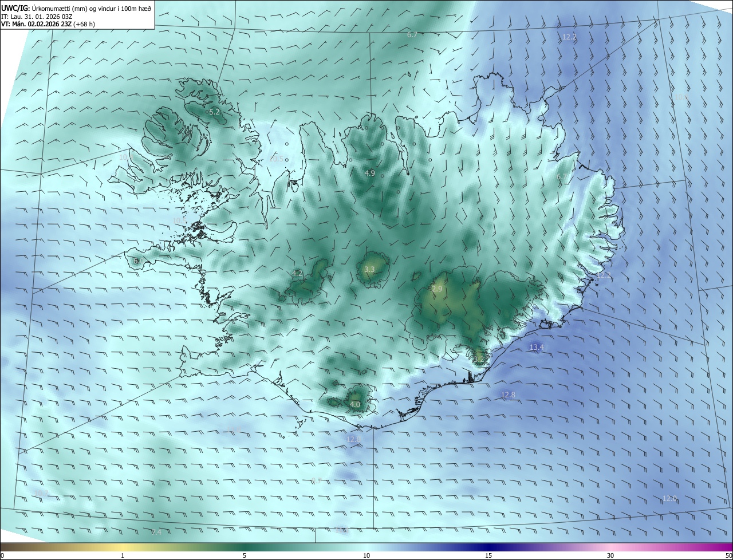Click the 4.2 value on the western glacier
The width and height of the screenshot is (733, 560).
tap(297, 273)
